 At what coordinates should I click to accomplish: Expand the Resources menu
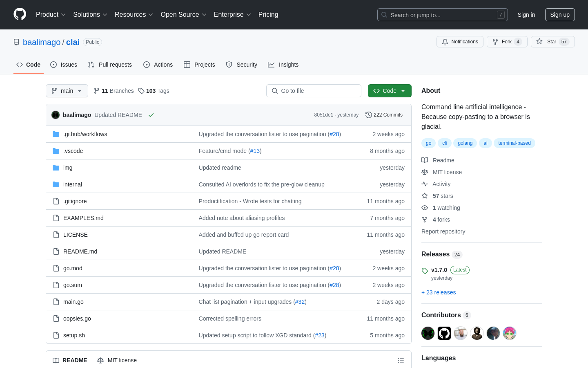[x=134, y=15]
